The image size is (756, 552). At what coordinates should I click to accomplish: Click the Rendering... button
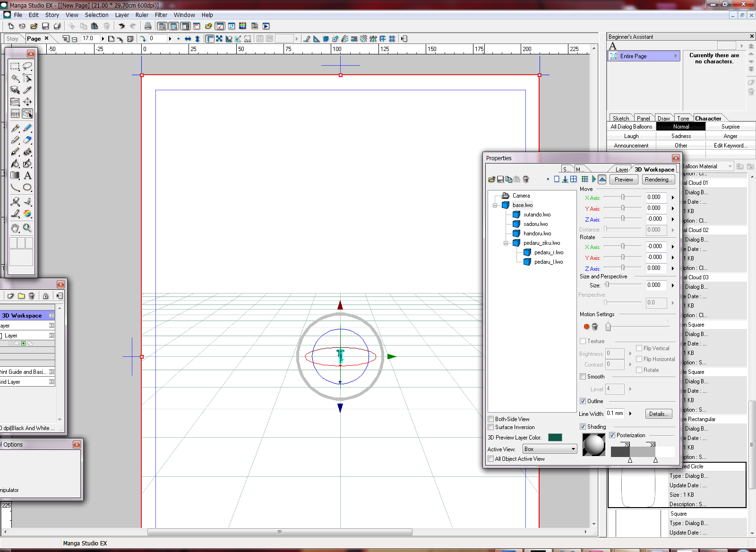tap(658, 180)
